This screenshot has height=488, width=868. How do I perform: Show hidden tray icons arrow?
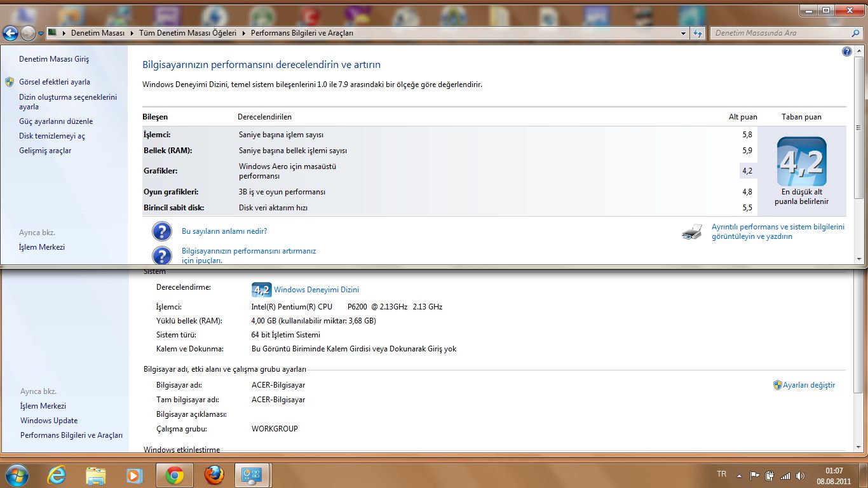739,475
